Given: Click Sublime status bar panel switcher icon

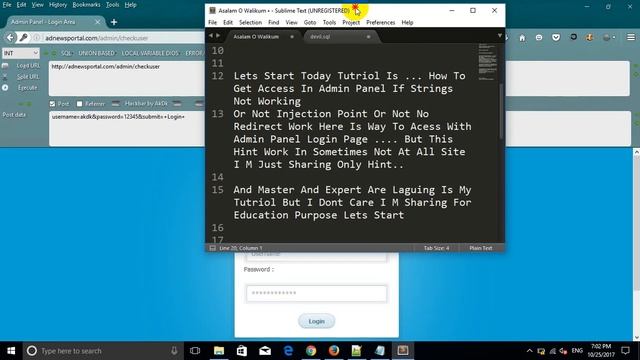Looking at the screenshot, I should pyautogui.click(x=213, y=248).
